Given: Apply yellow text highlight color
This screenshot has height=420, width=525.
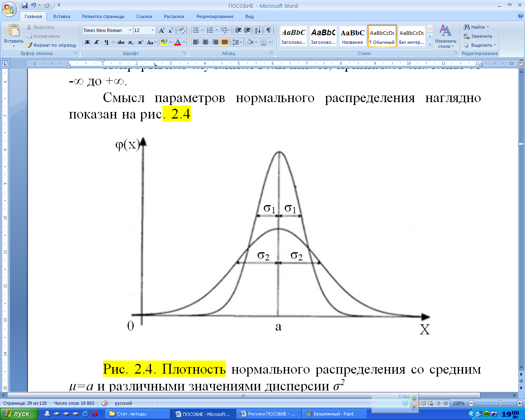Looking at the screenshot, I should click(x=164, y=42).
